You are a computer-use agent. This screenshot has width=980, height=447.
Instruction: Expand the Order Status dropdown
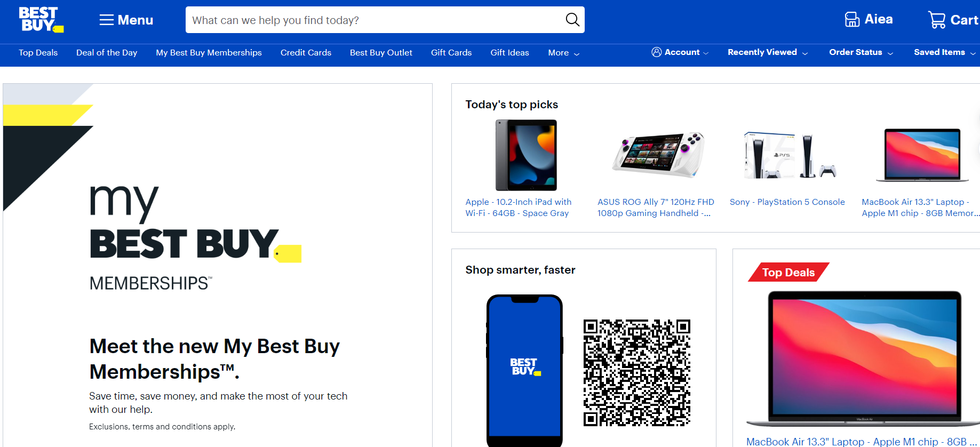pos(861,52)
